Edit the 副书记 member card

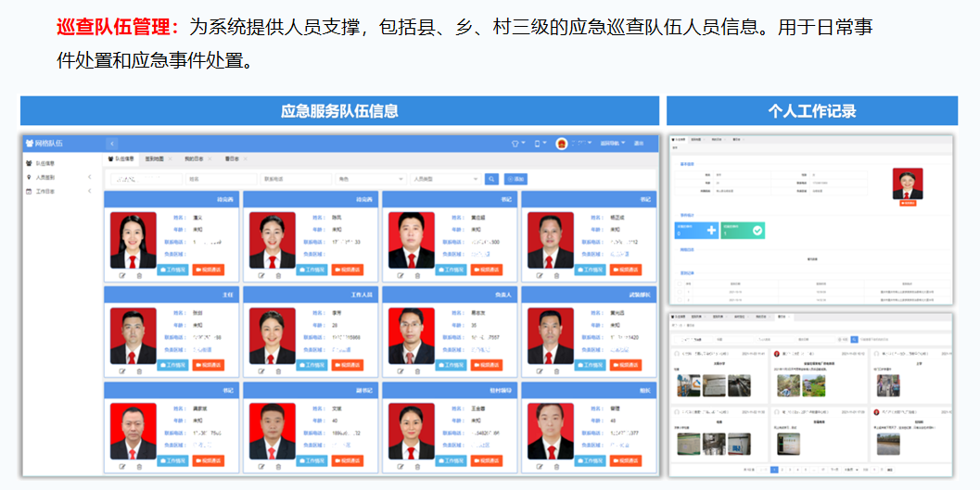click(x=261, y=466)
